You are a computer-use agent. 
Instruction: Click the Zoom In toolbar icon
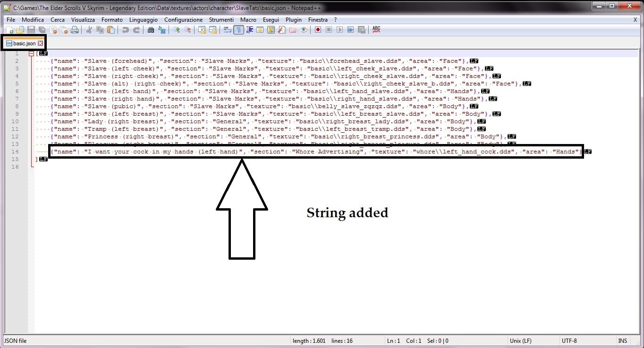tap(177, 30)
